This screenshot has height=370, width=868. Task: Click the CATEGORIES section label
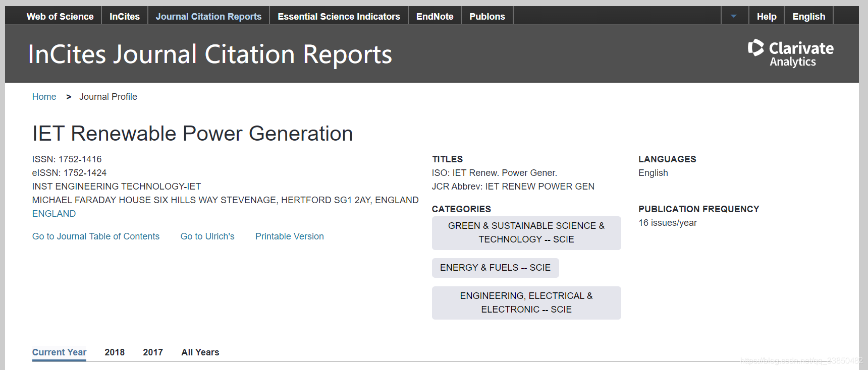[461, 209]
